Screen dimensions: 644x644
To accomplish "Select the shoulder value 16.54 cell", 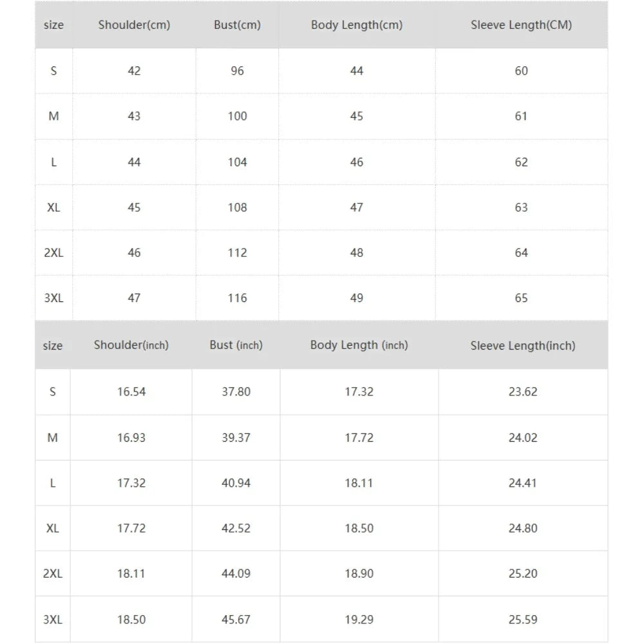I will click(x=131, y=392).
